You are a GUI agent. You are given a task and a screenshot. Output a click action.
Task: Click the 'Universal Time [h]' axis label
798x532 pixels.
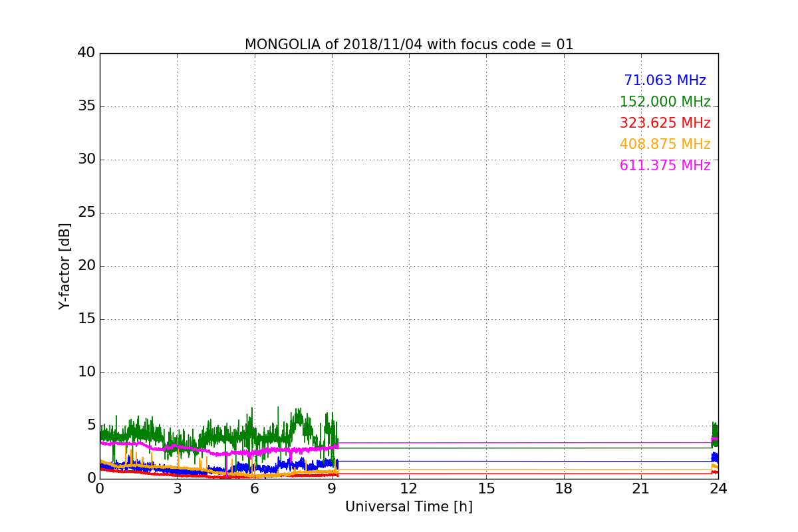click(x=409, y=507)
